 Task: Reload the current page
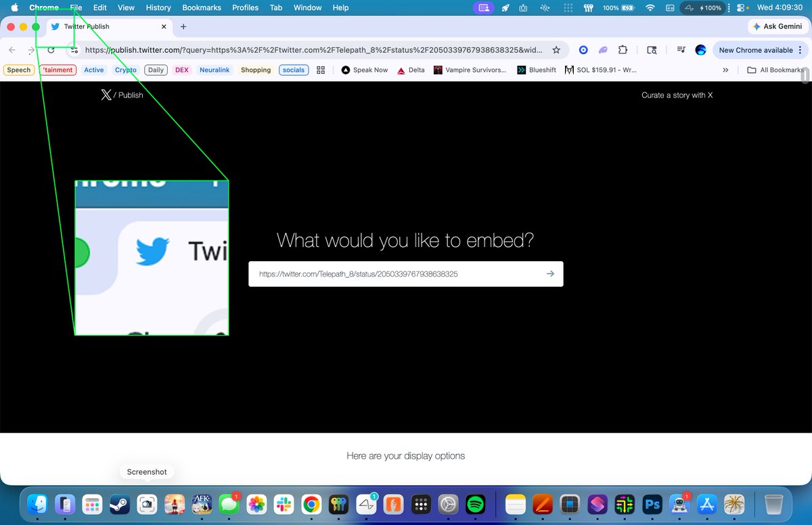[x=51, y=50]
